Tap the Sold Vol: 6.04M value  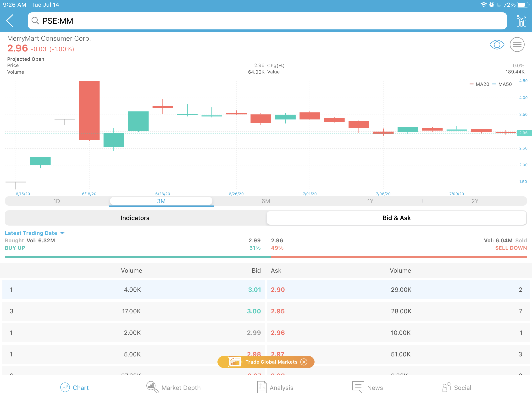(x=498, y=240)
